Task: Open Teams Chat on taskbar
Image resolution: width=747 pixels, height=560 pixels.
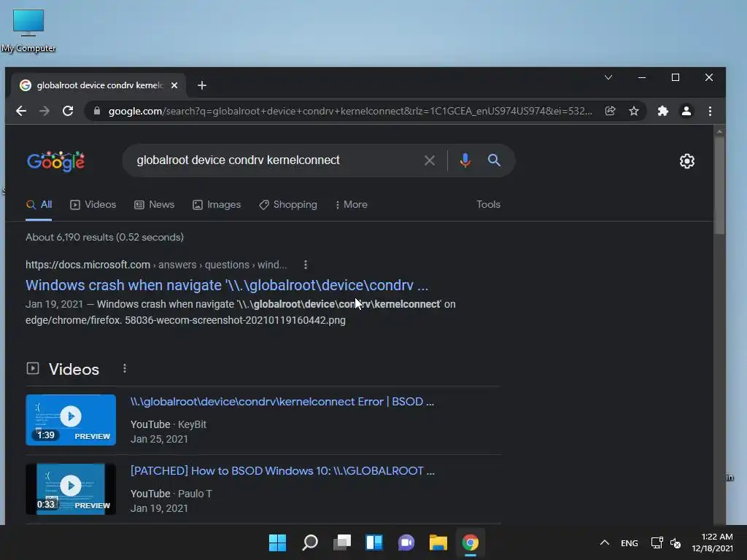Action: click(406, 542)
